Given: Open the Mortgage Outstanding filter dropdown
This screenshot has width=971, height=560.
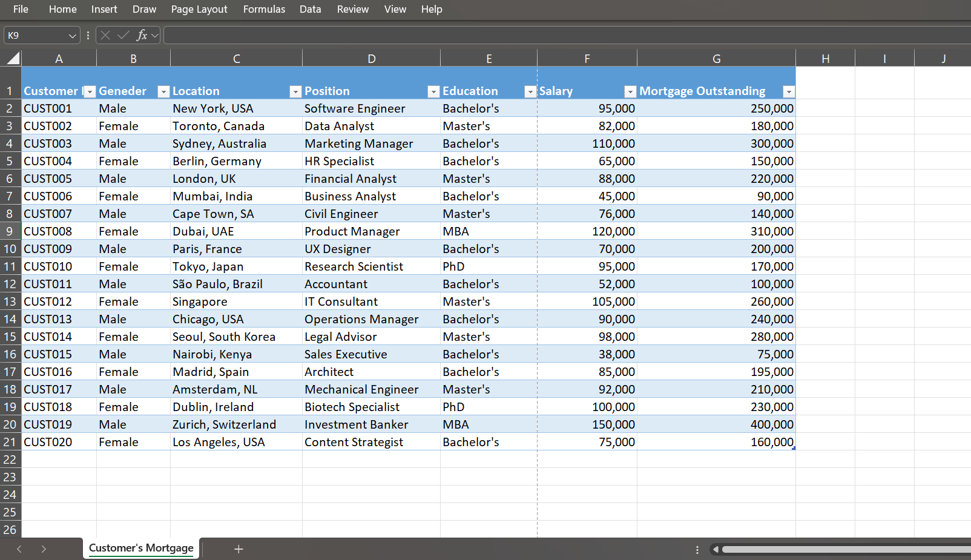Looking at the screenshot, I should click(788, 91).
